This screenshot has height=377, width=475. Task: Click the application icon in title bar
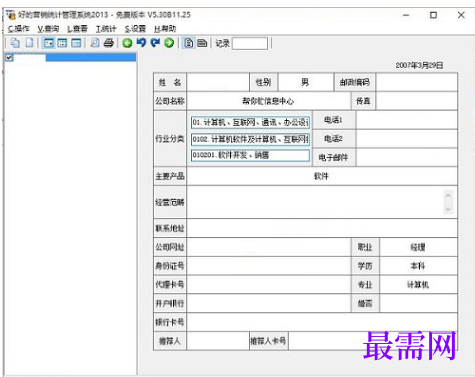[11, 15]
